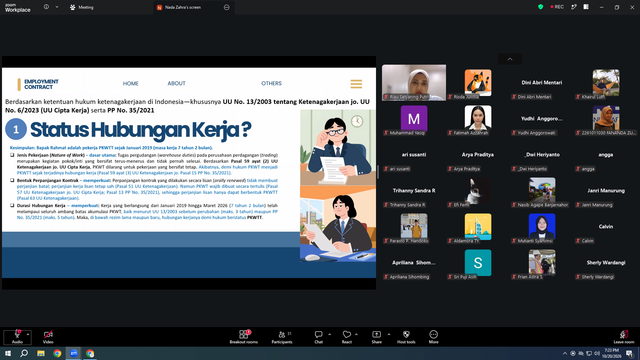Expand reactions arrow next to React
The image size is (640, 360).
tap(356, 334)
